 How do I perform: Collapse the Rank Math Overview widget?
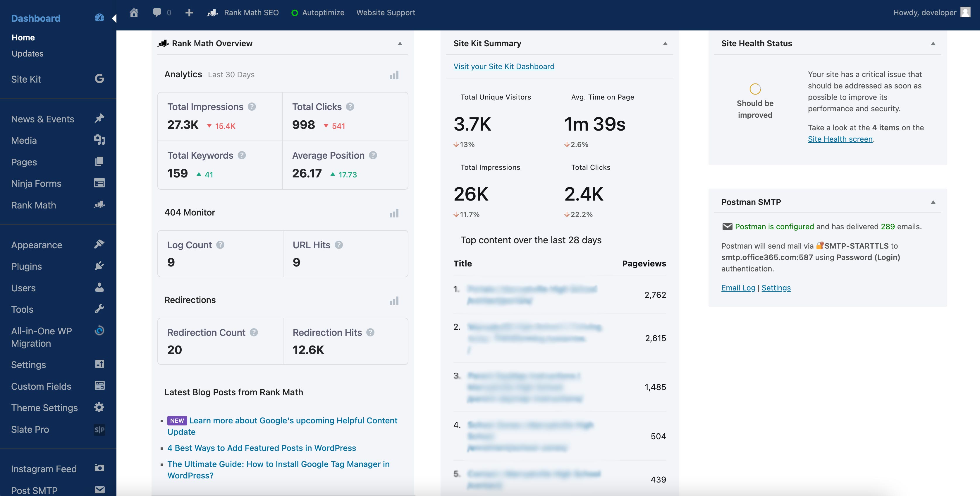(400, 43)
